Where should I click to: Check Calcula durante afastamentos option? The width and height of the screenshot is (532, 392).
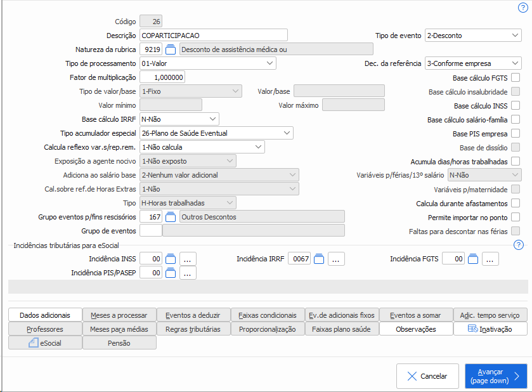click(516, 203)
